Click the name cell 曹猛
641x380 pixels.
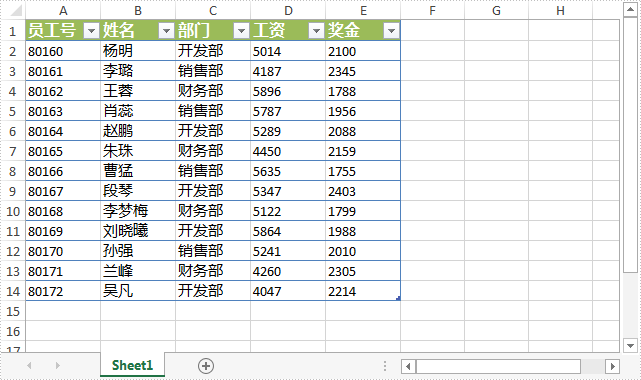pyautogui.click(x=138, y=171)
